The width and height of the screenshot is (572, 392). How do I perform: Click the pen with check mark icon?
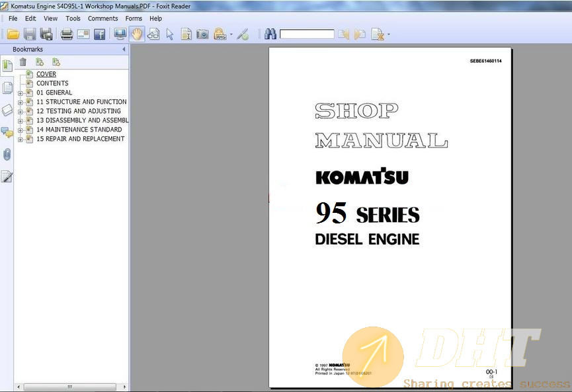243,34
